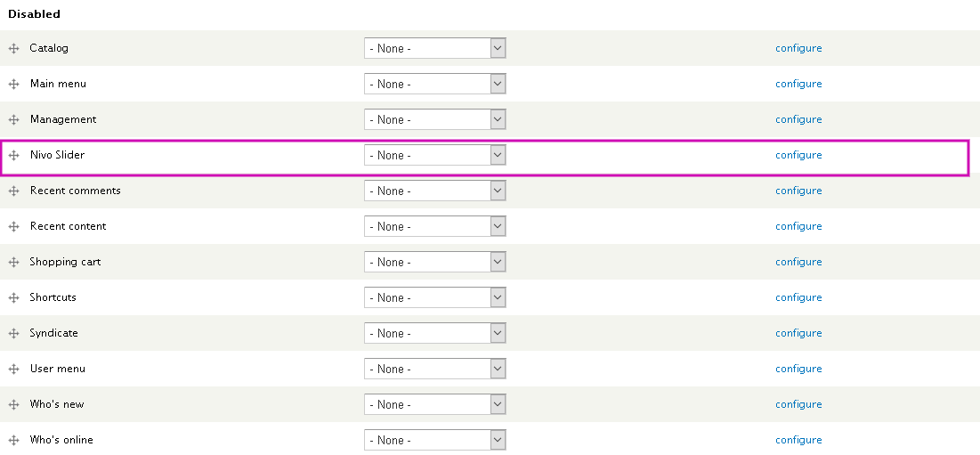The height and width of the screenshot is (455, 980).
Task: Click the Syndicate drag handle icon
Action: [x=13, y=334]
